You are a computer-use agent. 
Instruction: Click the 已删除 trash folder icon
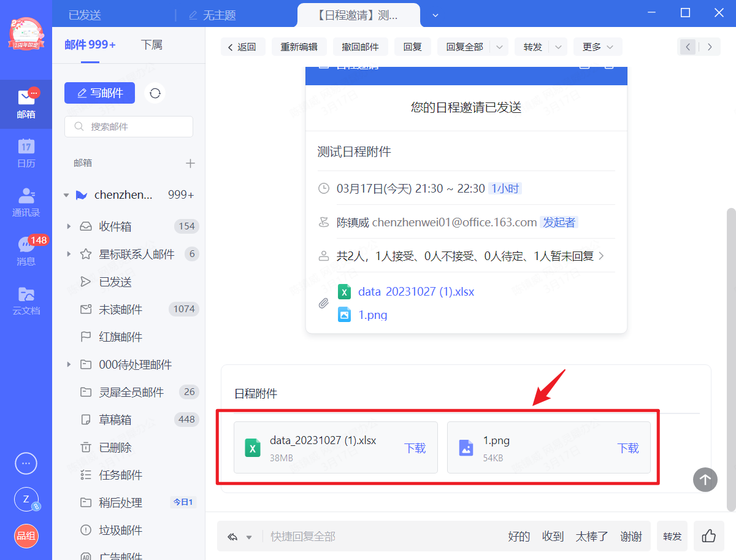(x=86, y=447)
